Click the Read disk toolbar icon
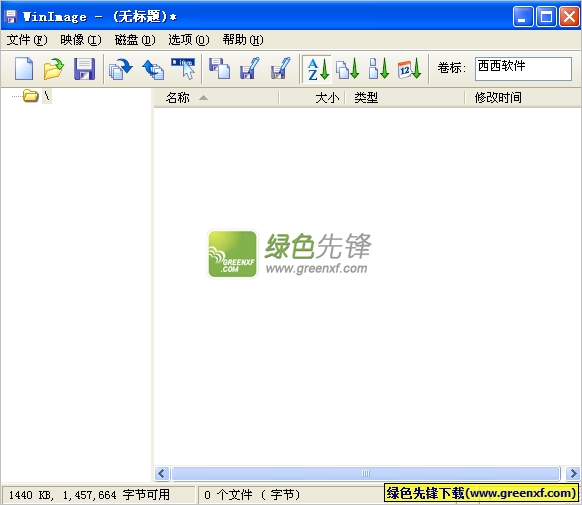This screenshot has height=505, width=582. 121,69
